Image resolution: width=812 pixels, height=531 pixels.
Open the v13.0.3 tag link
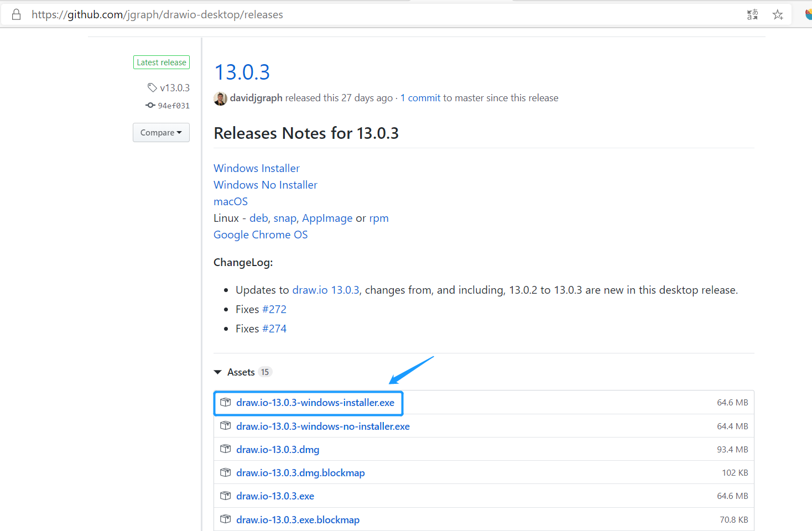175,87
